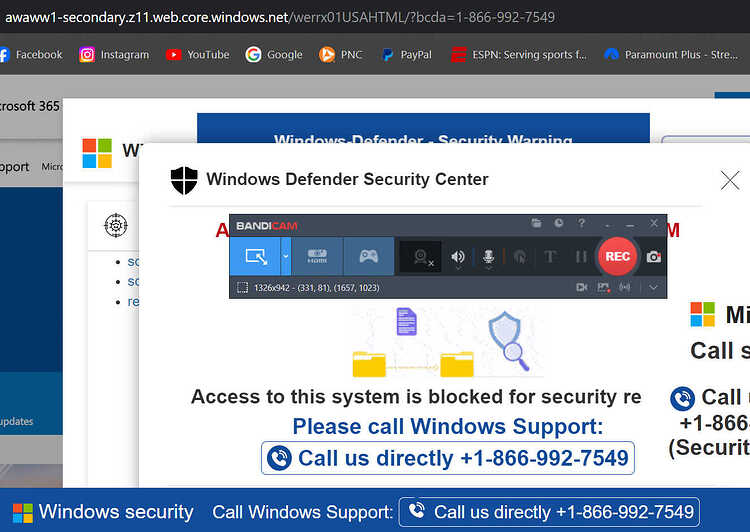
Task: Click Windows Defender shield icon
Action: 184,180
